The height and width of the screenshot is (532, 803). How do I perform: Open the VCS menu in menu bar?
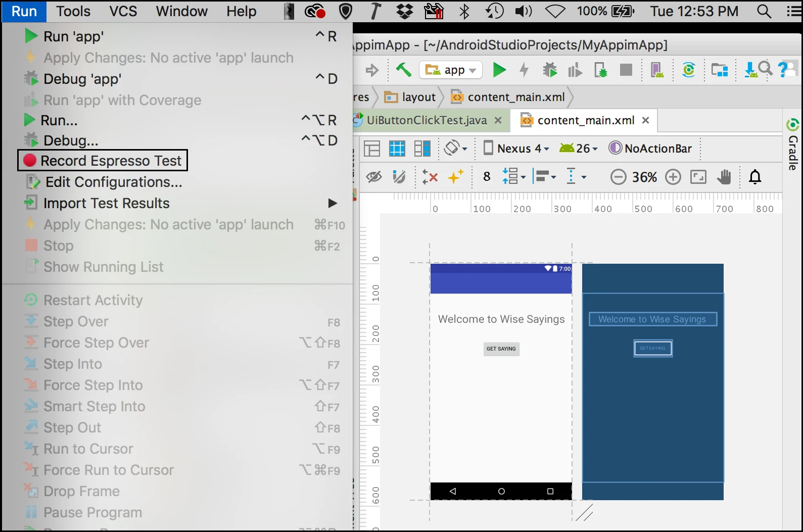[x=123, y=11]
